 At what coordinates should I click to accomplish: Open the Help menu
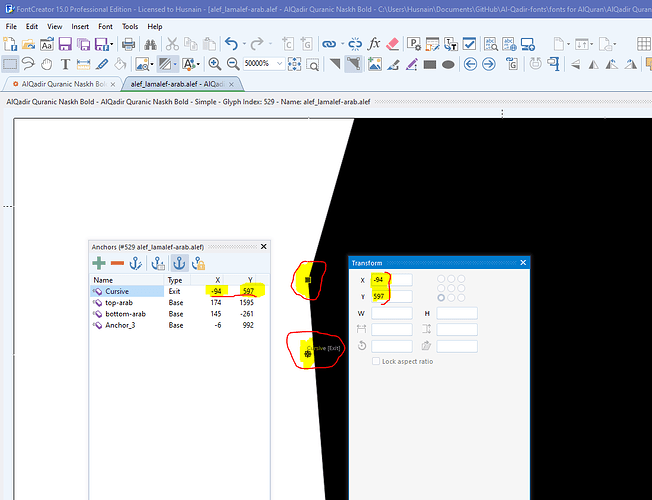[155, 27]
